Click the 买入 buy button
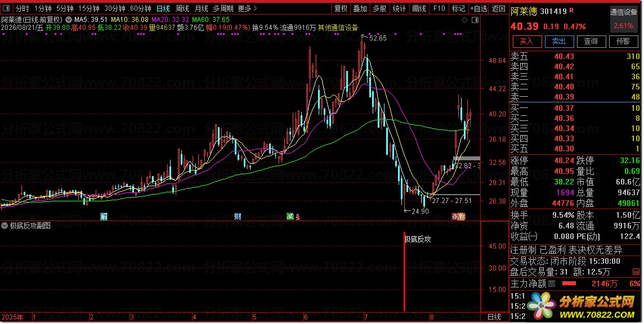The height and width of the screenshot is (324, 644). (x=527, y=41)
